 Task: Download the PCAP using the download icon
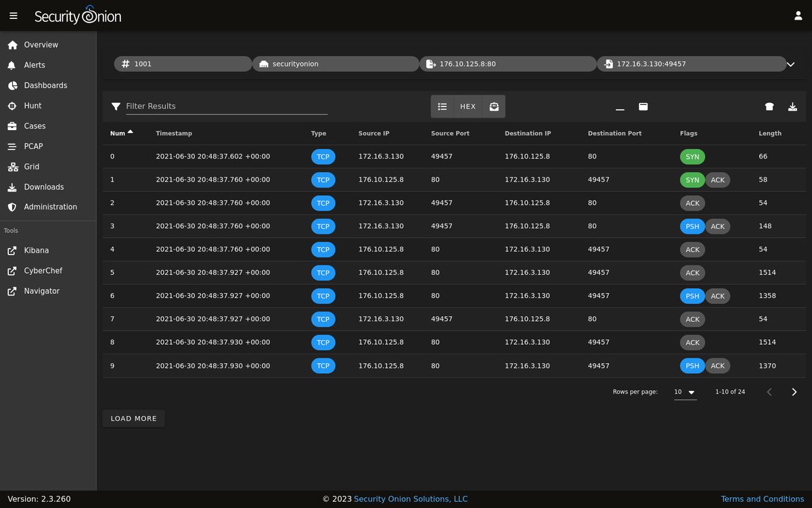pos(792,106)
